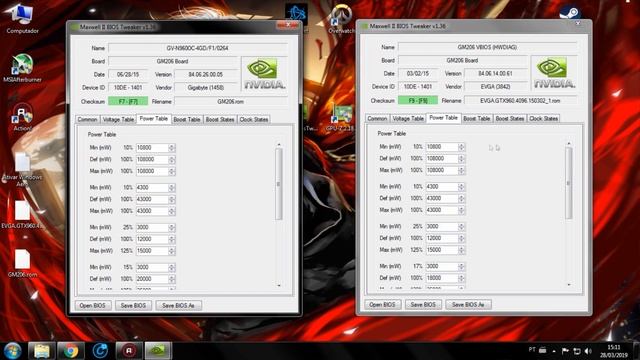Open the Overwatch desktop shortcut

tap(341, 18)
